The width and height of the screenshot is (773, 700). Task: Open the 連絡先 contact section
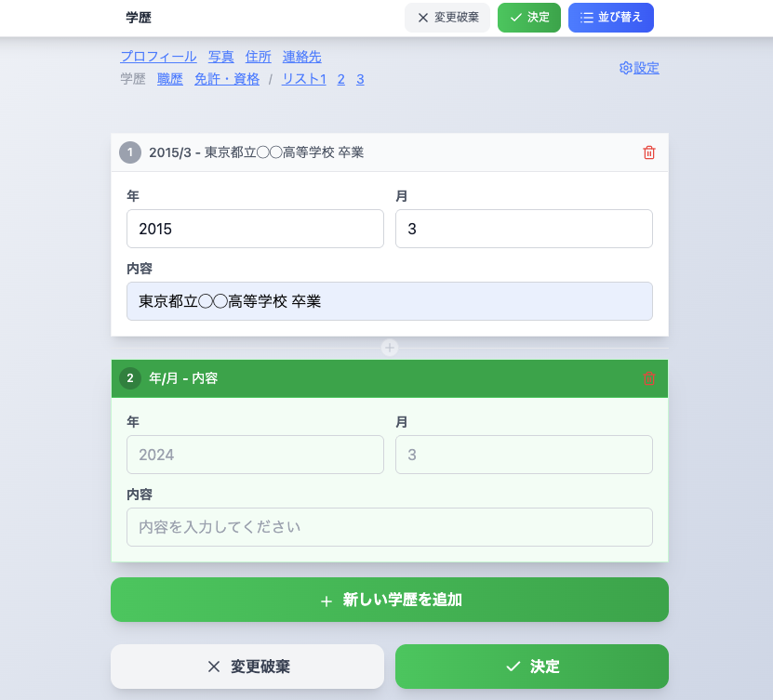click(300, 56)
